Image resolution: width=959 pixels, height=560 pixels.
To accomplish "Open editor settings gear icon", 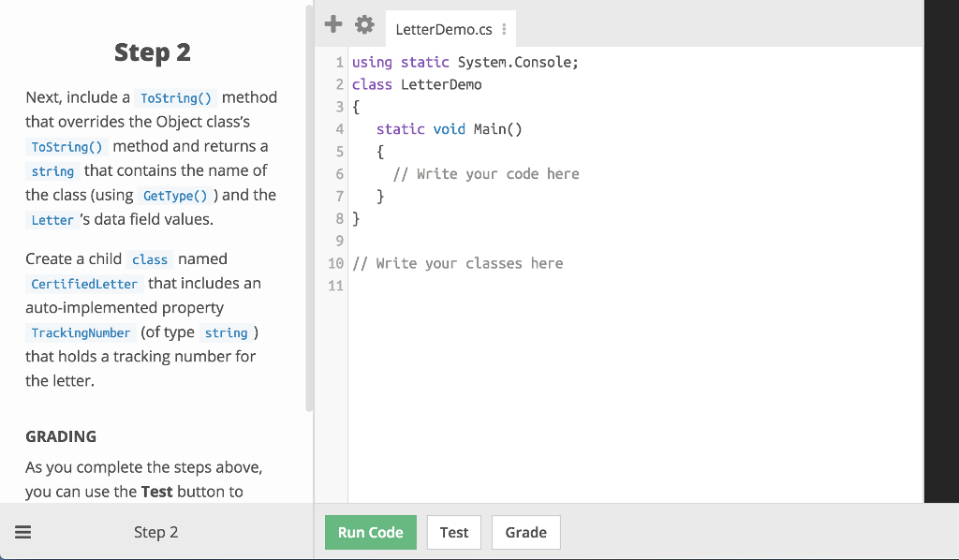I will point(364,24).
